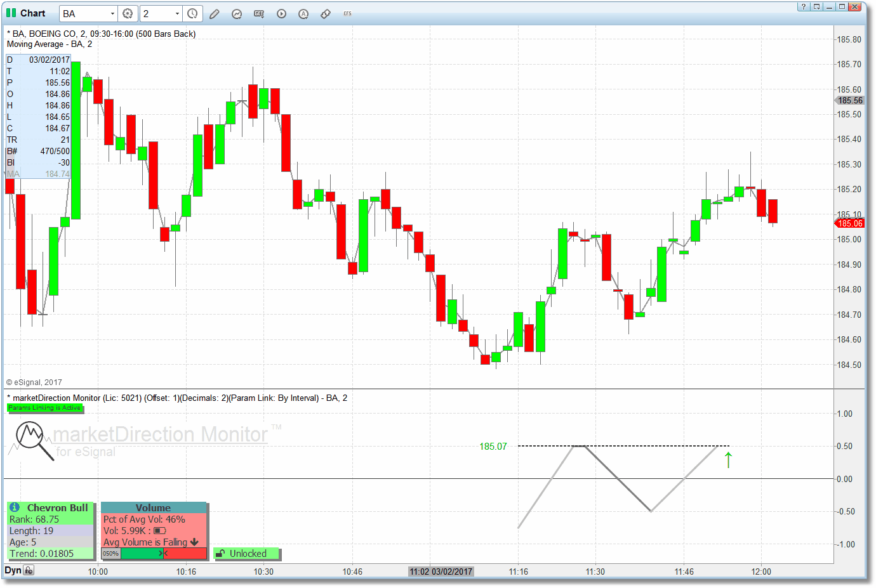Image resolution: width=876 pixels, height=588 pixels.
Task: Open the circled A alerts icon
Action: 303,13
